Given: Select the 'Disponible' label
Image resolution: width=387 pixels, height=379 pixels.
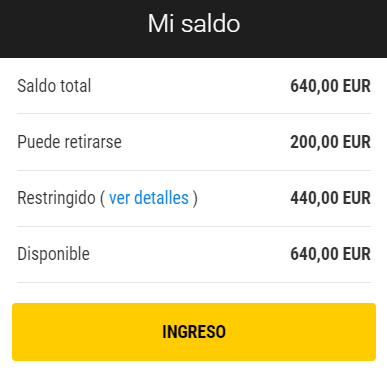Looking at the screenshot, I should [x=53, y=254].
